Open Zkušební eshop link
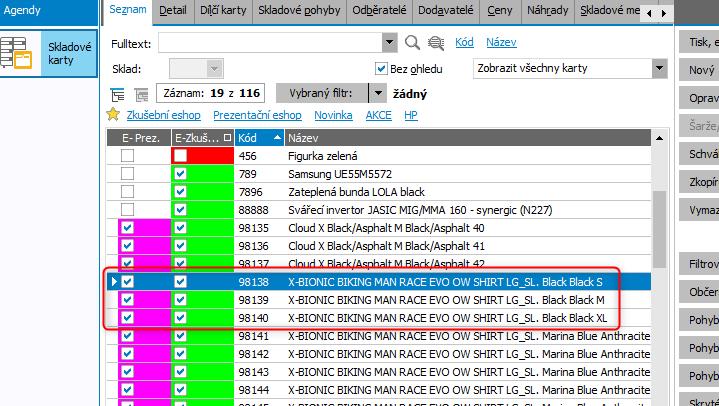 click(x=163, y=115)
